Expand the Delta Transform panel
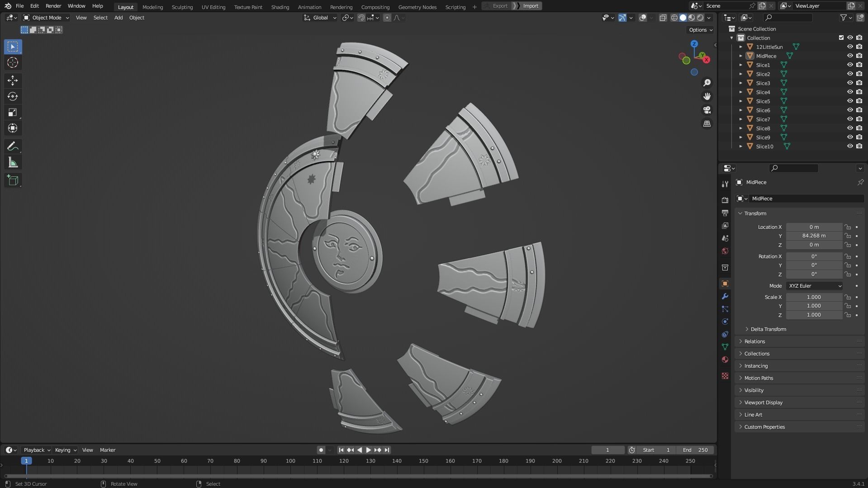 pyautogui.click(x=768, y=329)
